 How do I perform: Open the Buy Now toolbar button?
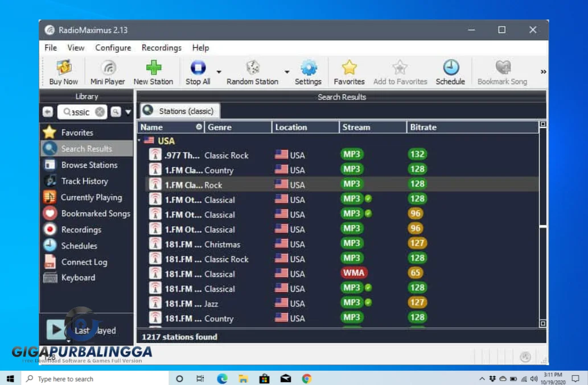coord(63,72)
